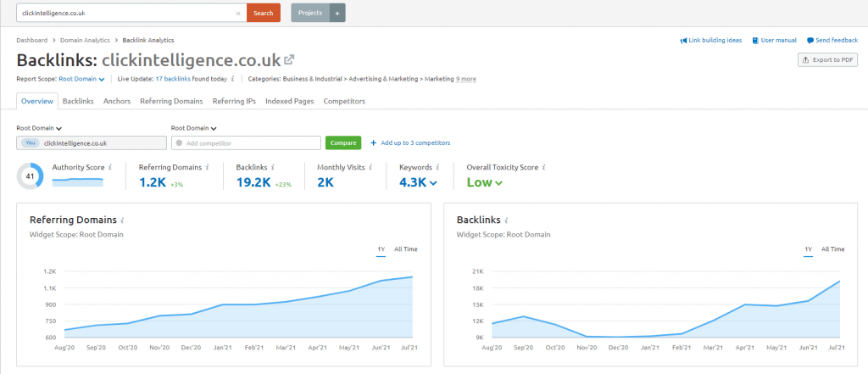Image resolution: width=868 pixels, height=374 pixels.
Task: Click the Send feedback speech bubble icon
Action: (810, 41)
